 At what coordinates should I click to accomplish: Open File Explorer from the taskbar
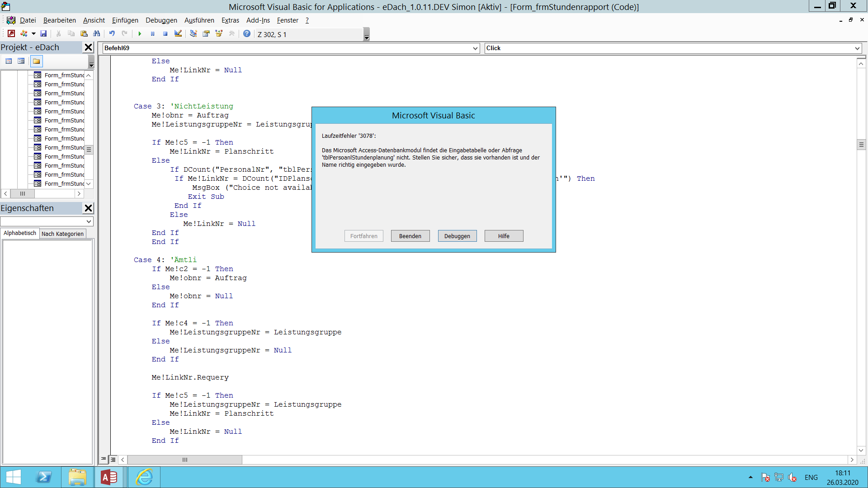77,477
